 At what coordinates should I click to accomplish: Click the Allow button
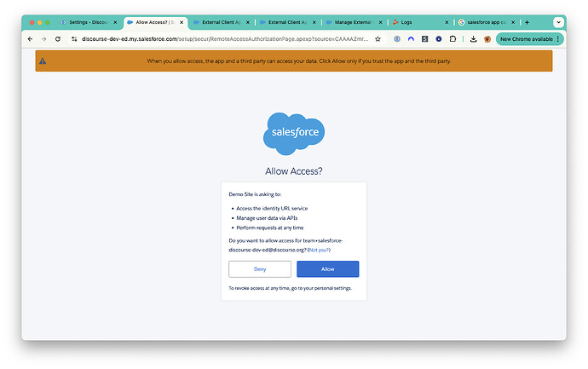point(328,269)
